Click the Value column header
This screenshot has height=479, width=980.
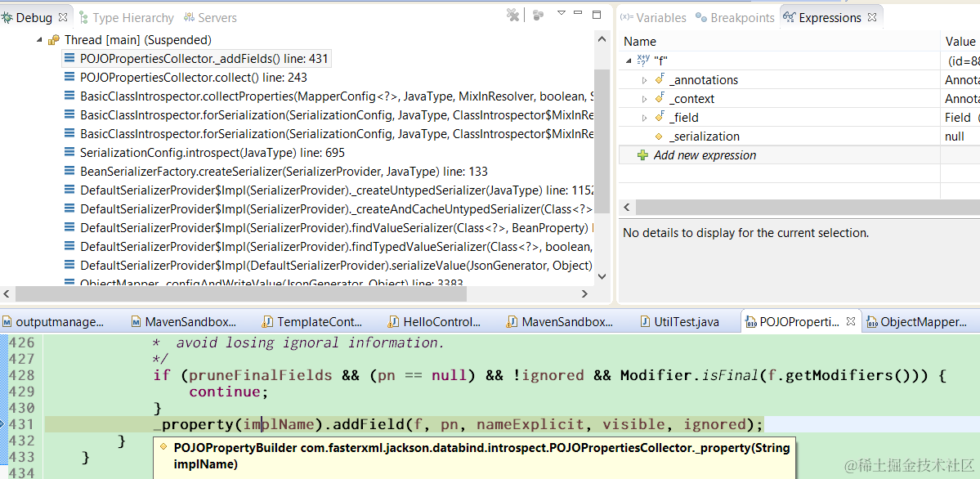point(960,41)
